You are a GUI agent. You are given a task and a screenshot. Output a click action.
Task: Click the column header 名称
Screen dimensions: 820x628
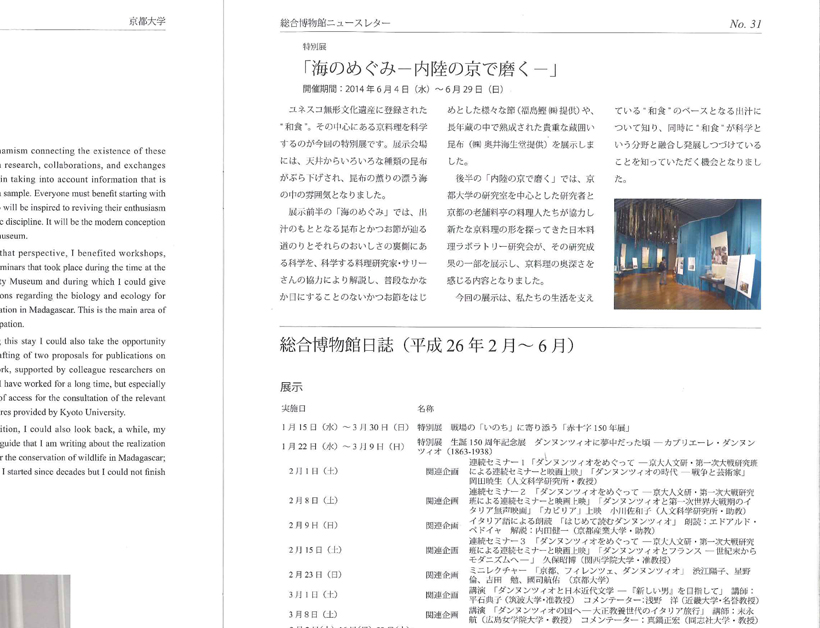[425, 408]
